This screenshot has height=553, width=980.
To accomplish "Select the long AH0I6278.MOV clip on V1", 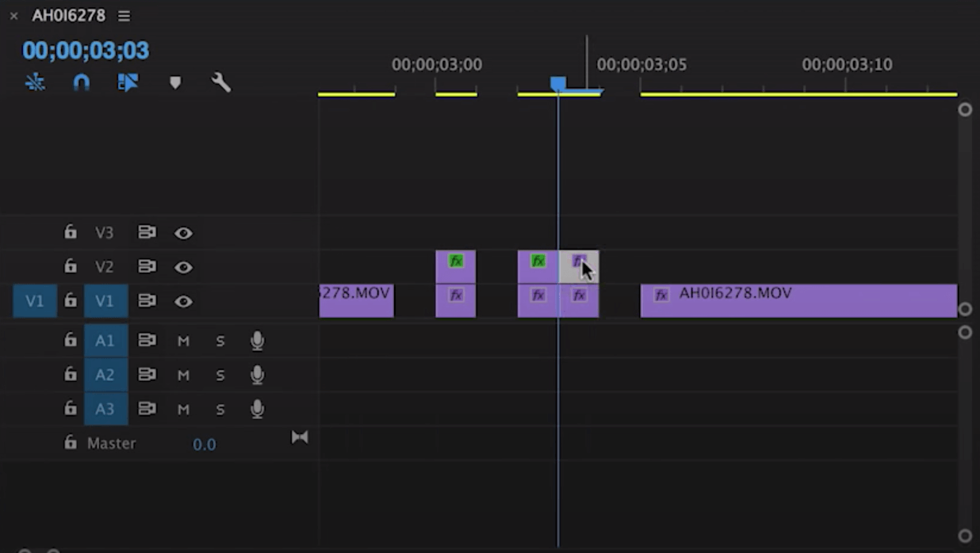I will click(x=798, y=301).
